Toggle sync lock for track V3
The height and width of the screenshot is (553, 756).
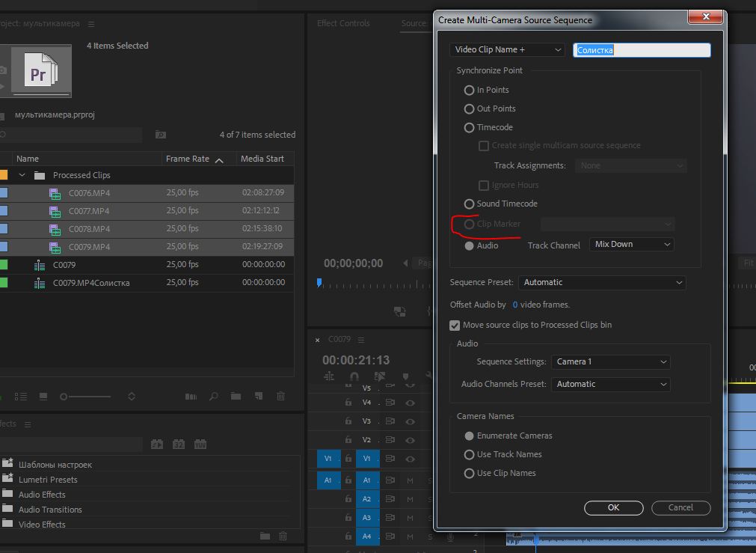(390, 421)
